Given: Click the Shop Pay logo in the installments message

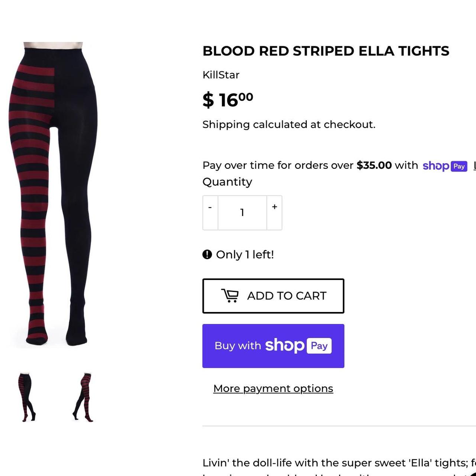Looking at the screenshot, I should click(x=445, y=166).
